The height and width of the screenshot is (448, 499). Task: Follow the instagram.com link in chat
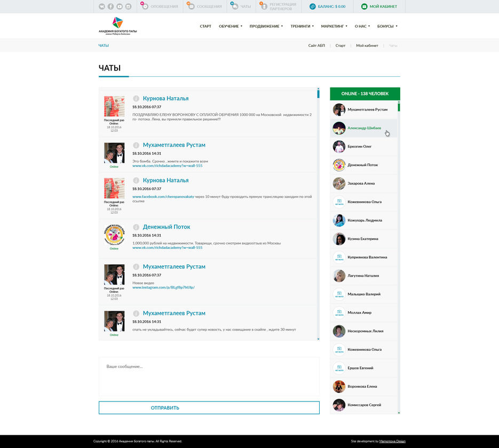(163, 287)
